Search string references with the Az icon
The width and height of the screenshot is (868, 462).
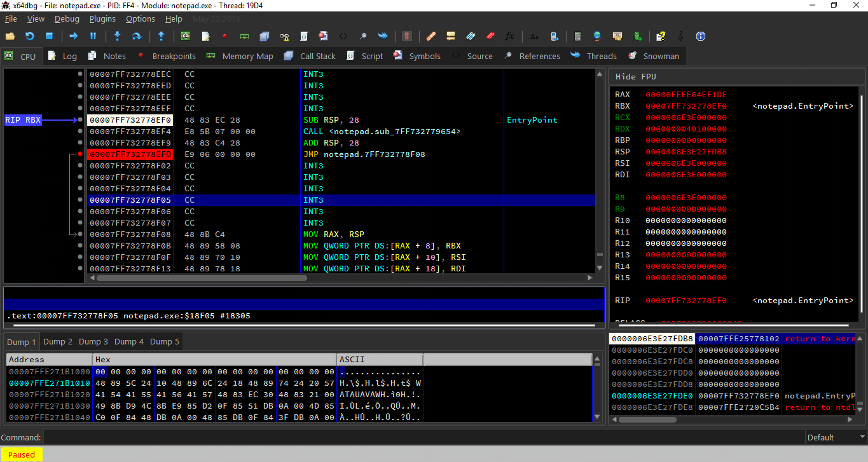(x=534, y=36)
